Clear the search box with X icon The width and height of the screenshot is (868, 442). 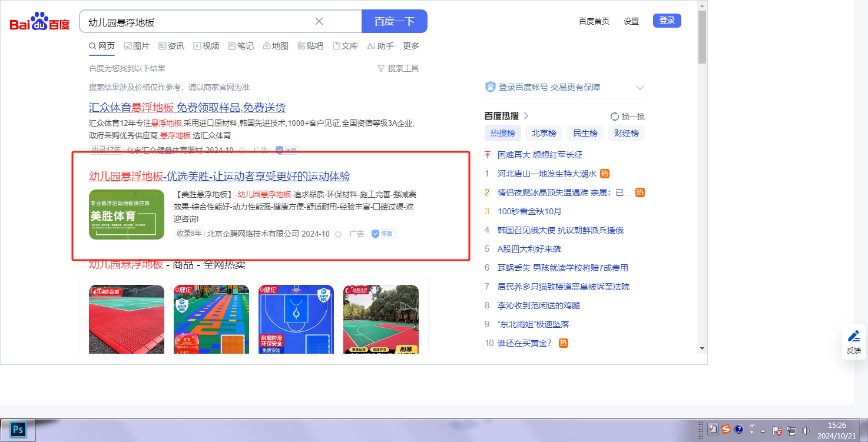319,22
